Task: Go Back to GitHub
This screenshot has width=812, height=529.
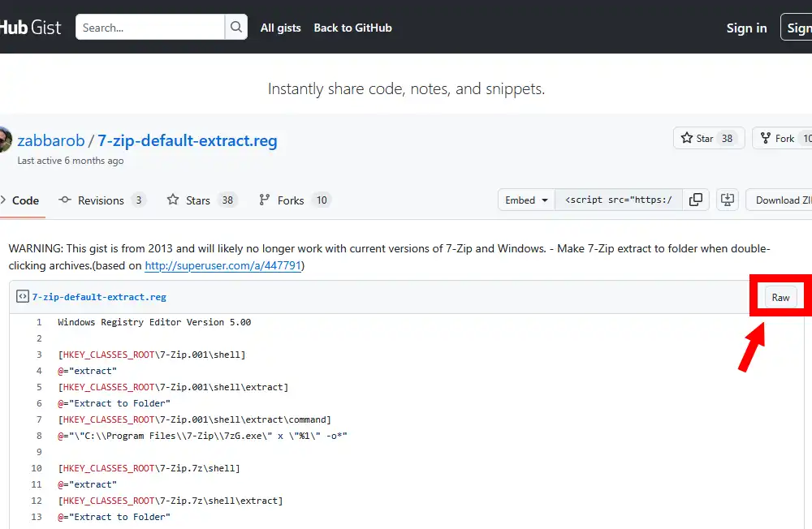Action: (x=352, y=28)
